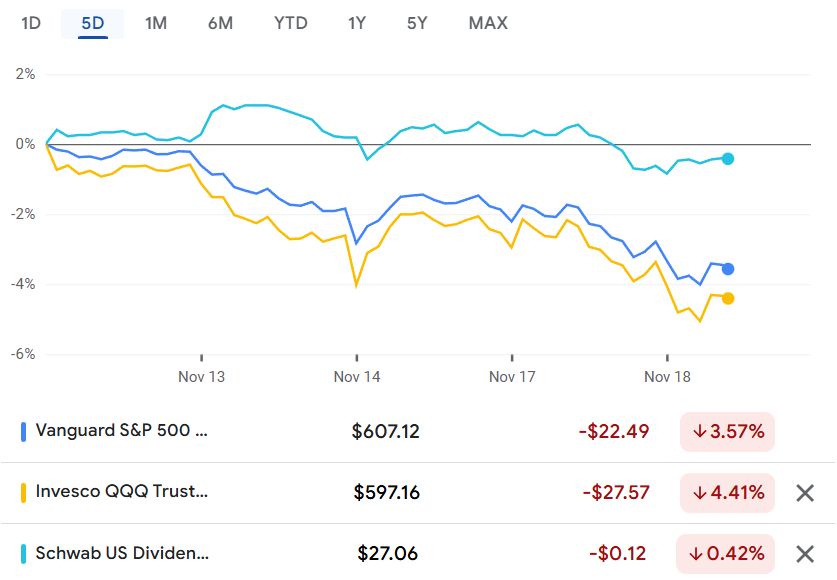Click the Vanguard 3.57% change badge

tap(727, 432)
